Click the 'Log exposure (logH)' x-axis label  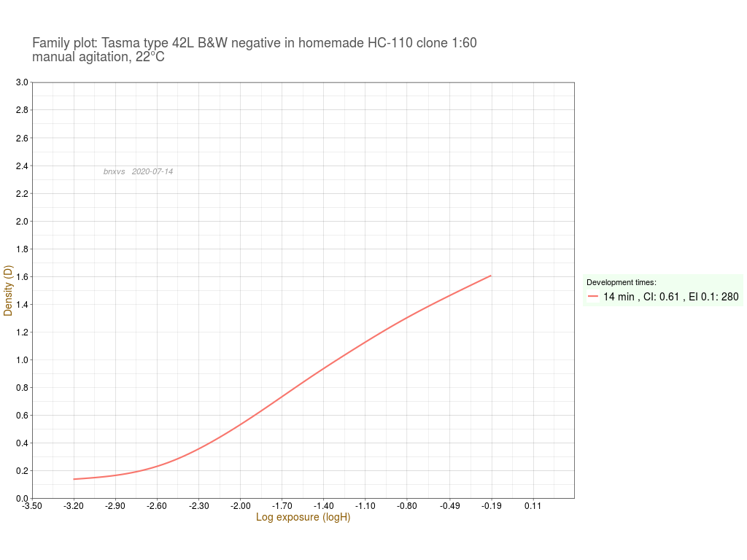[x=303, y=518]
